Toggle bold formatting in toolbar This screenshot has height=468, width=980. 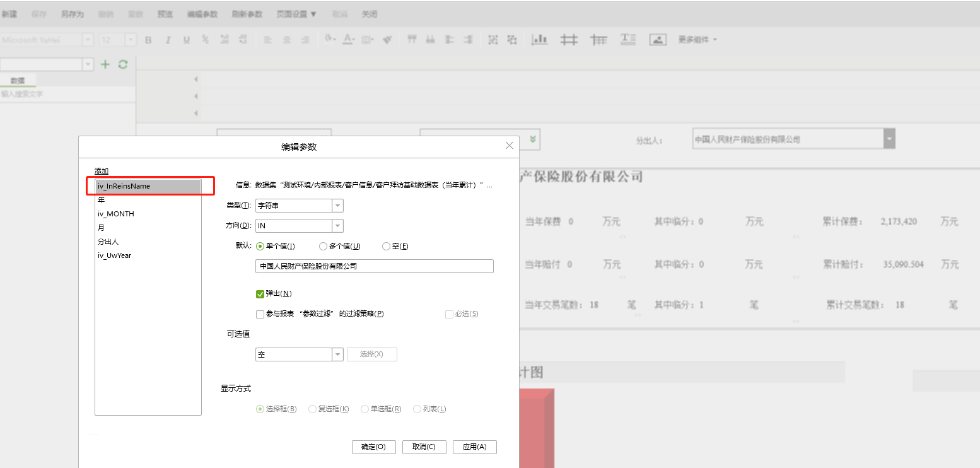(x=148, y=40)
